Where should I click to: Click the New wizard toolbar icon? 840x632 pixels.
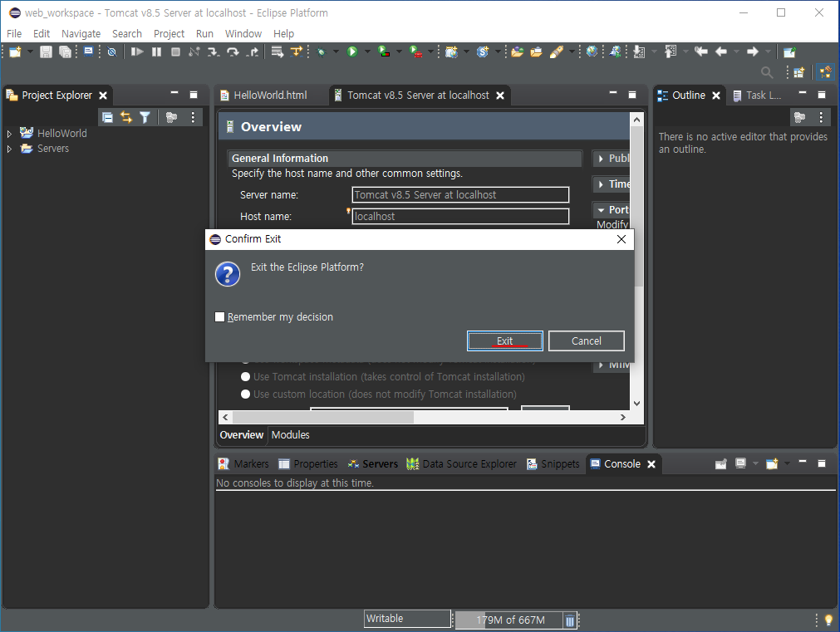[x=15, y=52]
